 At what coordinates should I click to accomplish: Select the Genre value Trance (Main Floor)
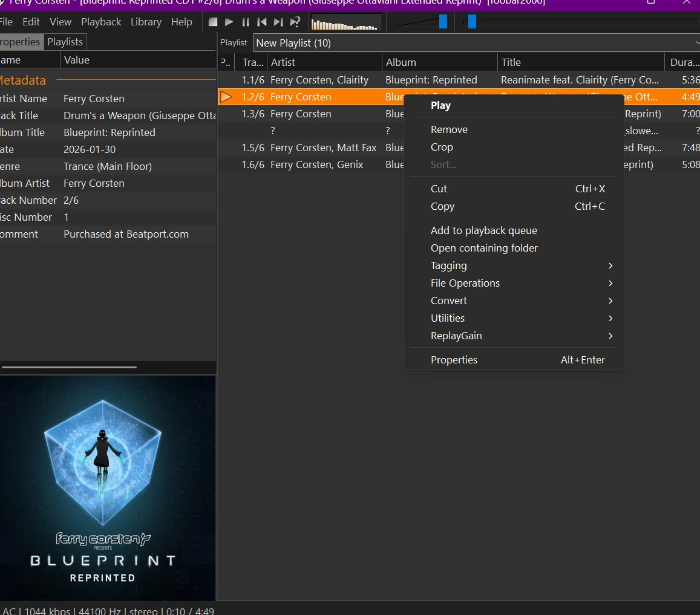click(108, 166)
